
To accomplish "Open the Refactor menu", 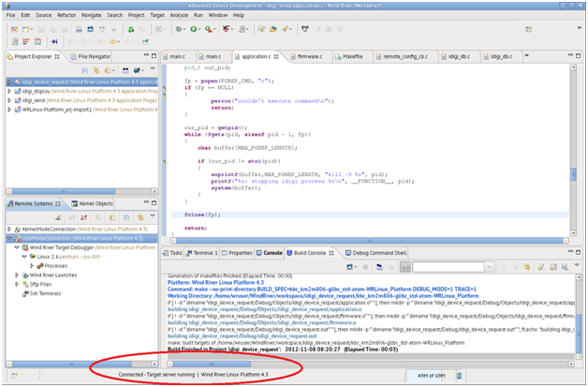I will [x=65, y=16].
